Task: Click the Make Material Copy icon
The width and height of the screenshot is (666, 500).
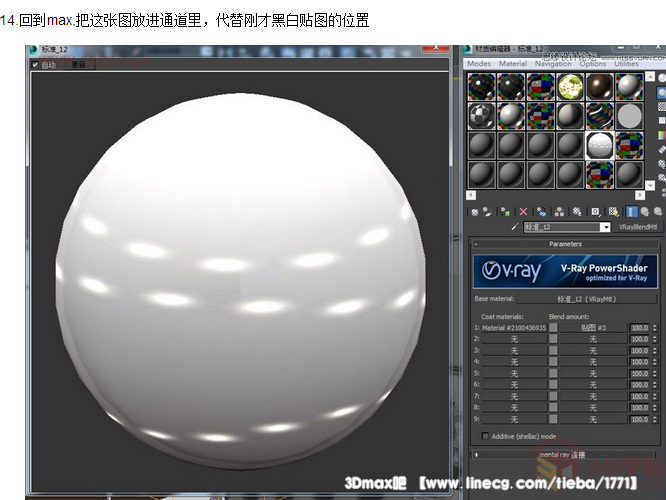Action: coord(541,212)
